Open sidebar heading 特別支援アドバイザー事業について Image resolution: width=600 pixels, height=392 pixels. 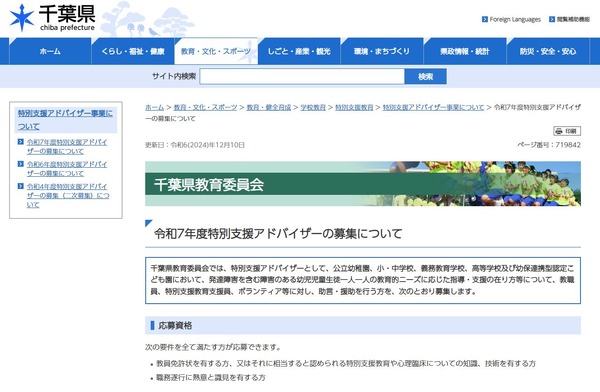[x=65, y=120]
